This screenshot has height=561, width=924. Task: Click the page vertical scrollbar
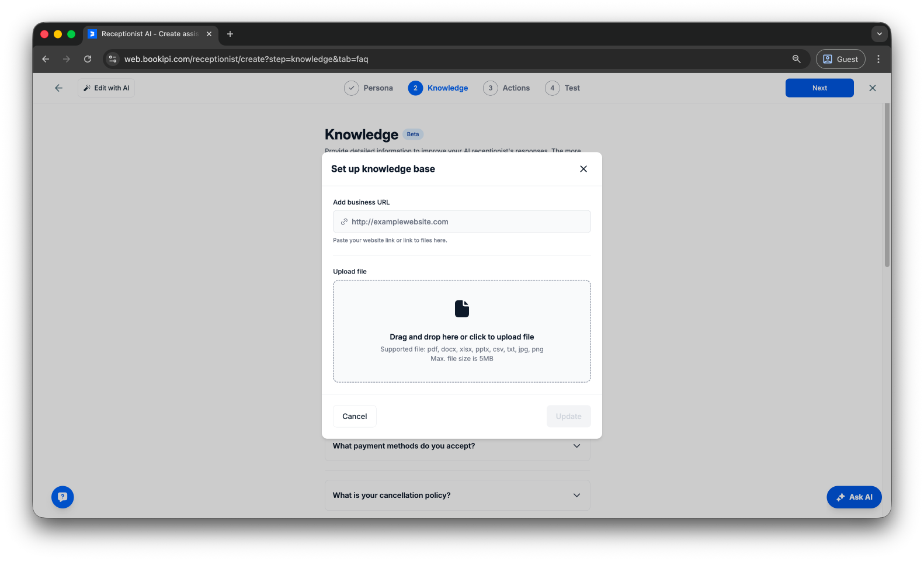pyautogui.click(x=887, y=185)
